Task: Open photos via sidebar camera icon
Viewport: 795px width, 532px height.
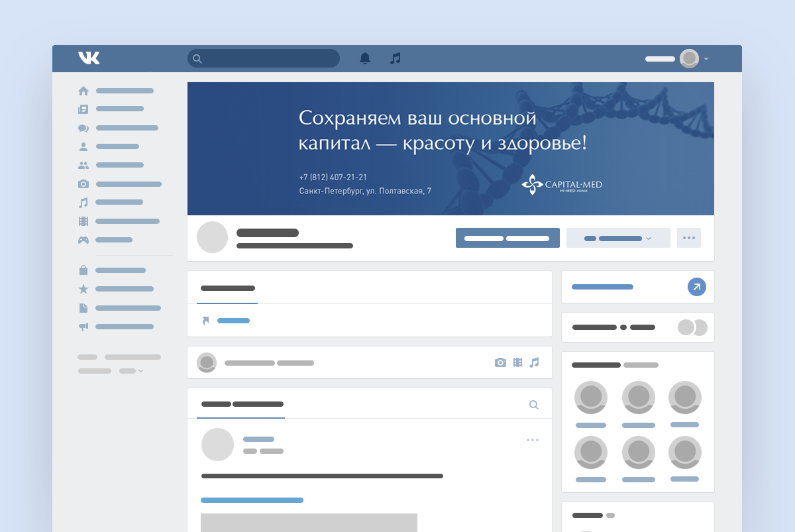Action: tap(83, 184)
